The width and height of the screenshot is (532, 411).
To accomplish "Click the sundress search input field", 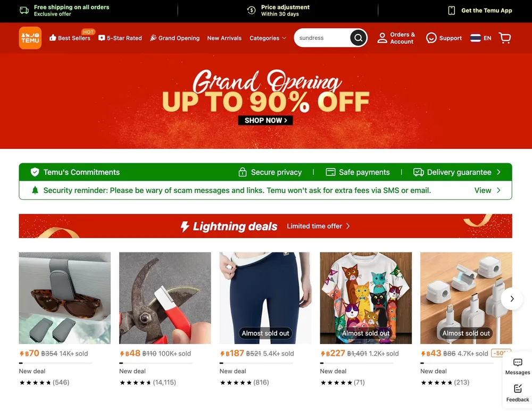I will [322, 38].
